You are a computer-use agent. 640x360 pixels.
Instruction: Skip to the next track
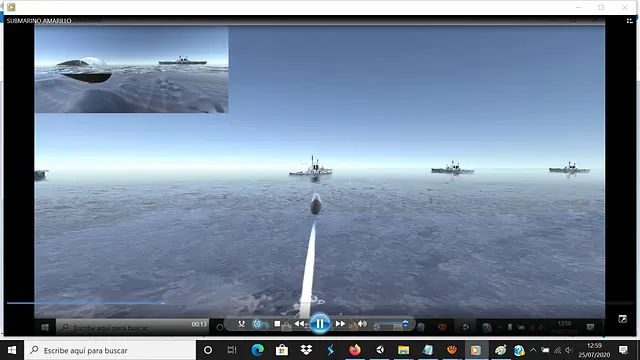coord(340,324)
